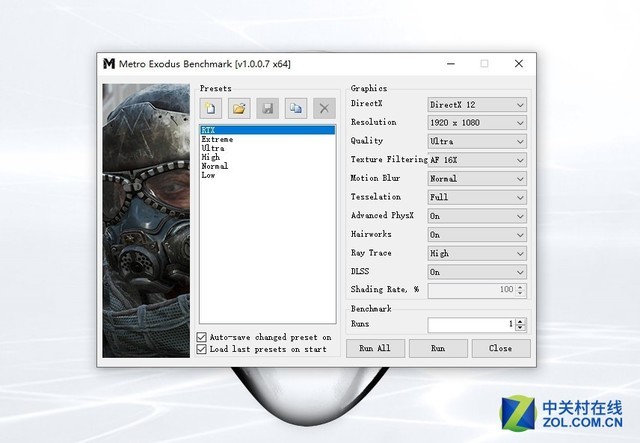Click the Run button
The height and width of the screenshot is (443, 640).
[438, 348]
